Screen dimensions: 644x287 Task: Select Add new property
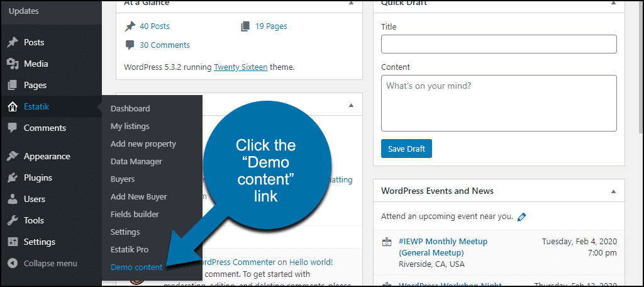click(x=143, y=144)
